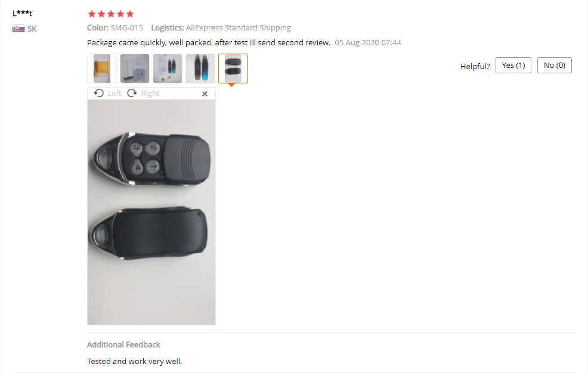Click the Additional Feedback heading
Screen dimensions: 588x373
pos(123,344)
